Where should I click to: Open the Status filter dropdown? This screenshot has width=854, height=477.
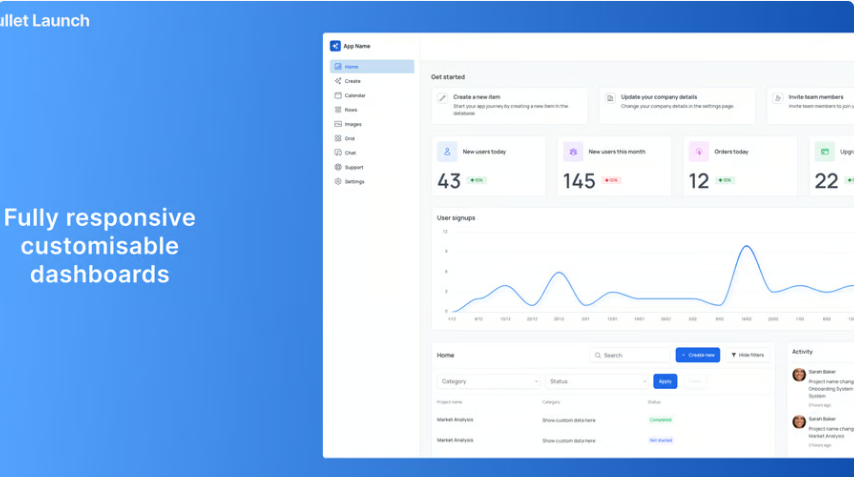pyautogui.click(x=596, y=381)
